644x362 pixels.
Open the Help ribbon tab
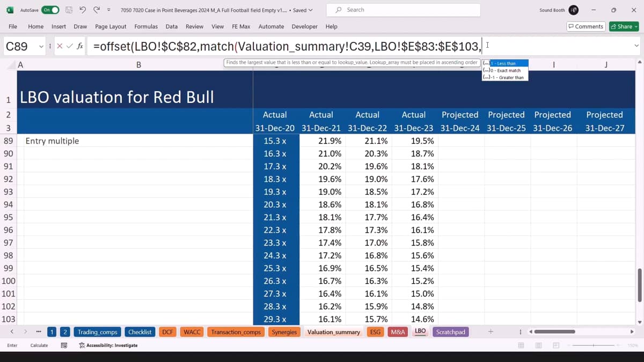coord(331,26)
